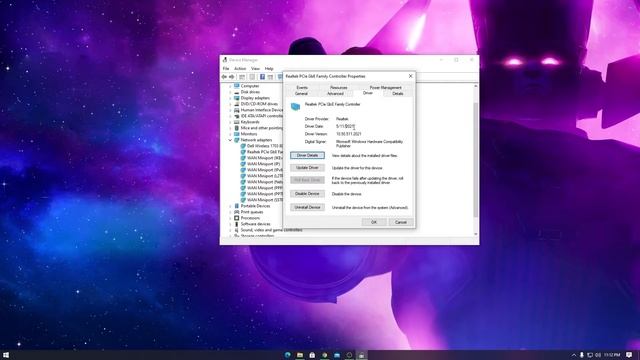Click the Device Manager taskbar icon
Image resolution: width=640 pixels, height=360 pixels.
362,355
